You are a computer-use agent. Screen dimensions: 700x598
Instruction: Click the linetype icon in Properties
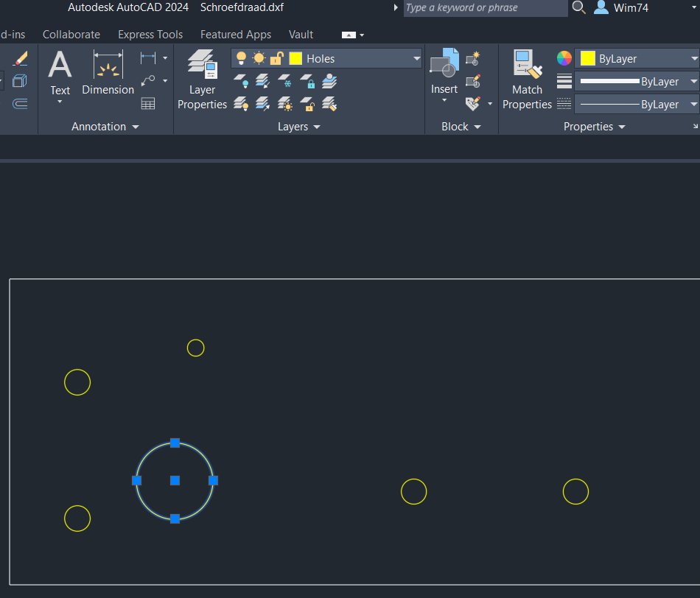point(564,104)
